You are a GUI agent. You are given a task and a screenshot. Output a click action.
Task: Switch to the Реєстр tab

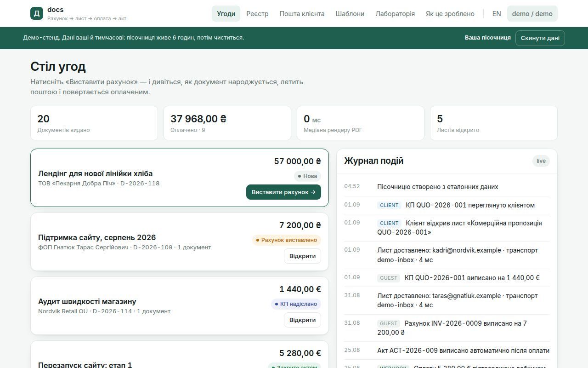(x=257, y=14)
